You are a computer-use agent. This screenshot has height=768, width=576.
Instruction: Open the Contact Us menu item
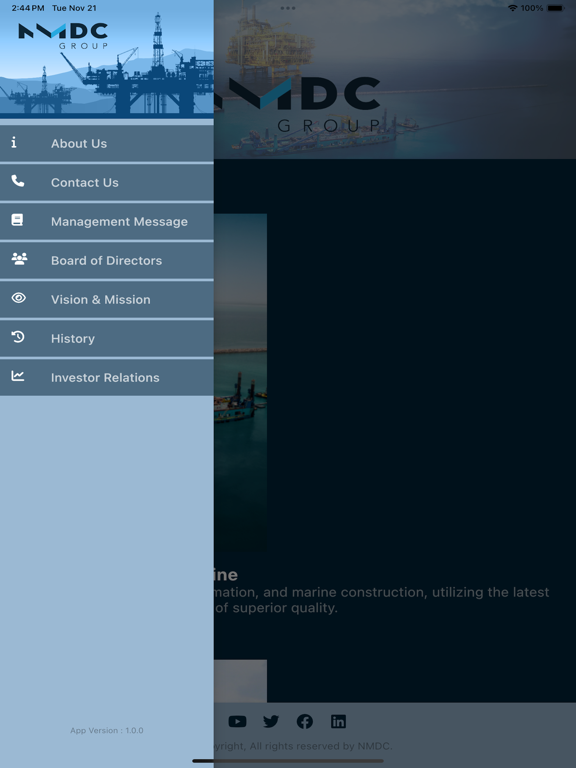(107, 182)
